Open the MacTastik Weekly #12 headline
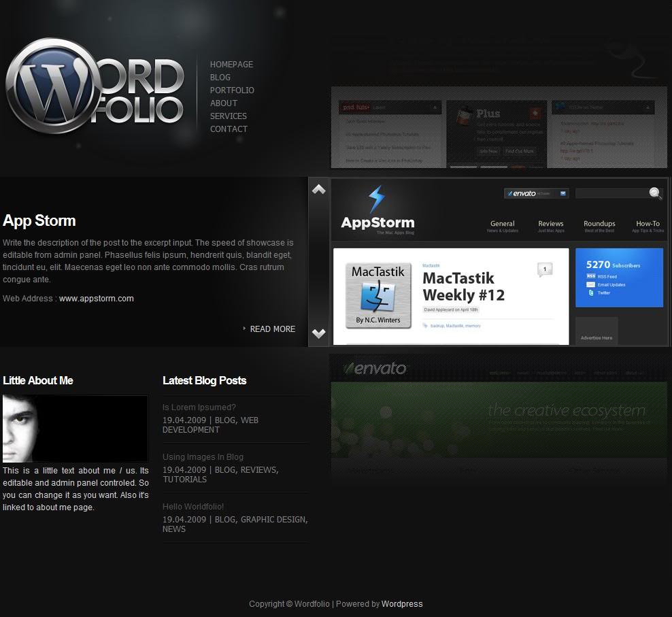Viewport: 672px width, 617px height. [x=463, y=286]
